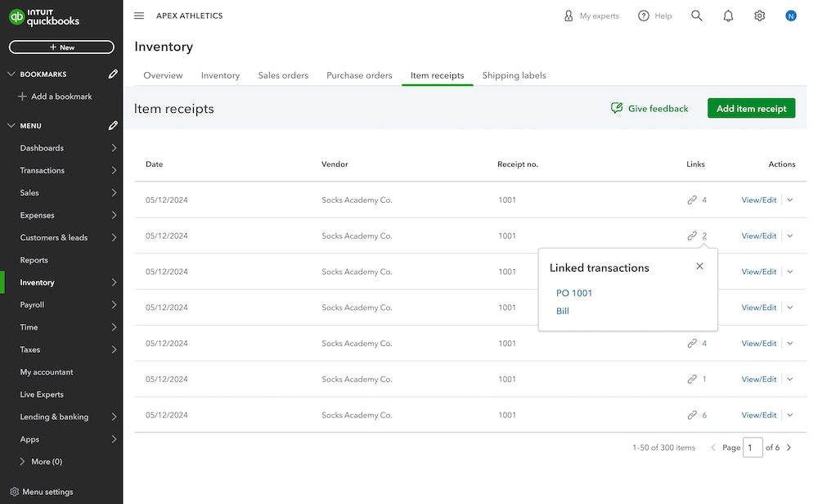Open the hamburger navigation menu
This screenshot has width=818, height=504.
click(139, 15)
